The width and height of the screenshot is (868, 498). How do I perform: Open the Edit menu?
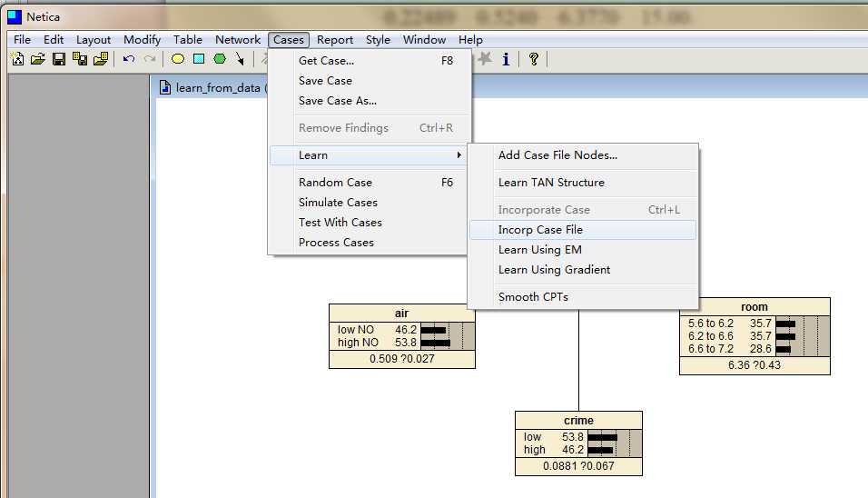[x=54, y=40]
